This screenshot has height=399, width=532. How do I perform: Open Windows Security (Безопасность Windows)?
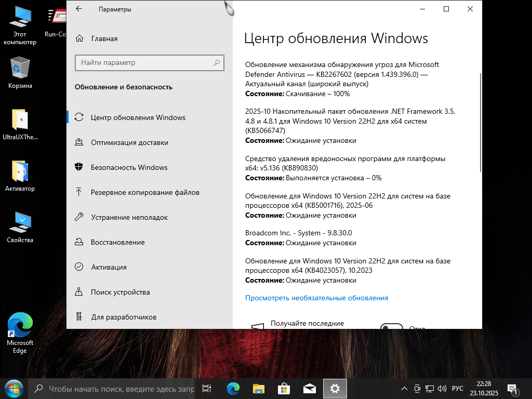click(x=129, y=167)
